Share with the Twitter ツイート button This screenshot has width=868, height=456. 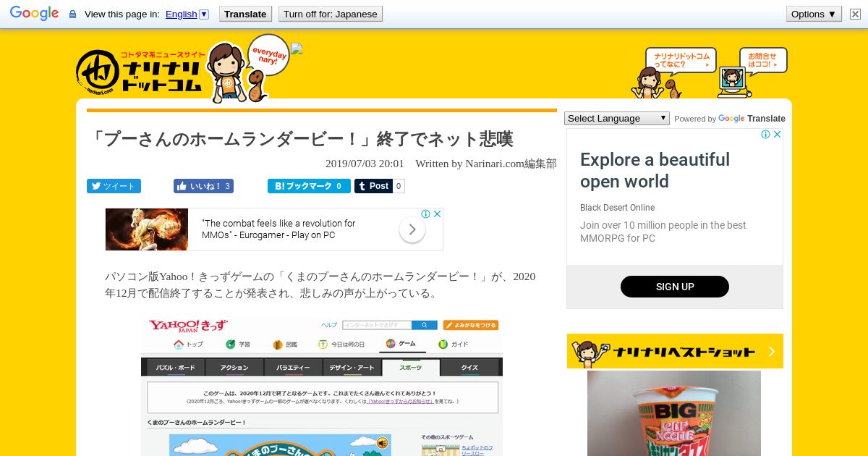114,186
